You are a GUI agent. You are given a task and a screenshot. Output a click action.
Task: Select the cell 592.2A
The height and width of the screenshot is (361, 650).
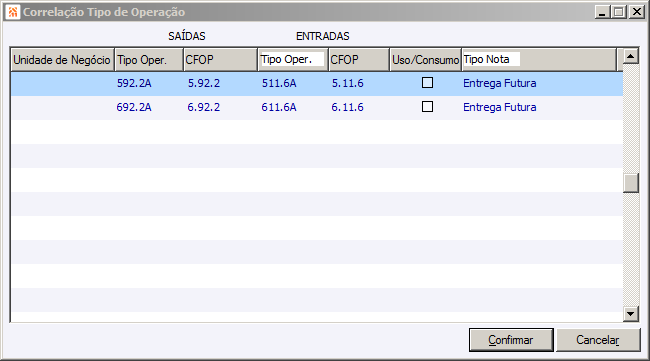click(x=134, y=83)
